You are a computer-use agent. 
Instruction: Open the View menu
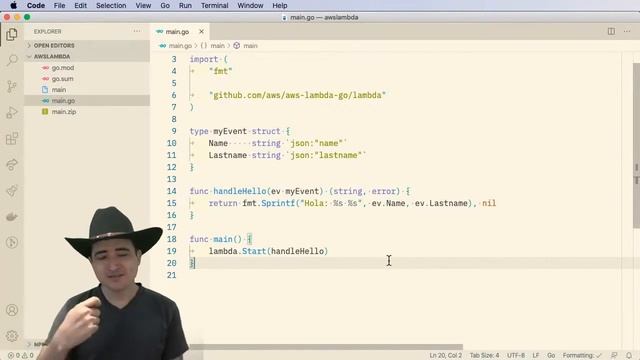coord(143,5)
